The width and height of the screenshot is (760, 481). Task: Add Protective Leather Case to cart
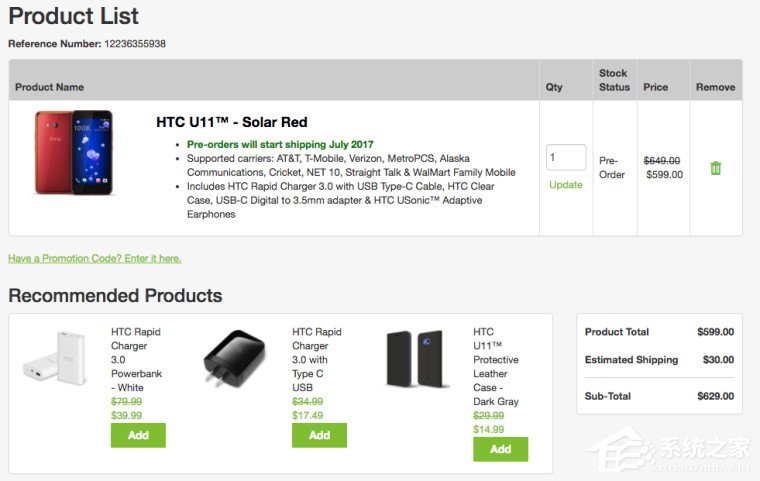500,449
